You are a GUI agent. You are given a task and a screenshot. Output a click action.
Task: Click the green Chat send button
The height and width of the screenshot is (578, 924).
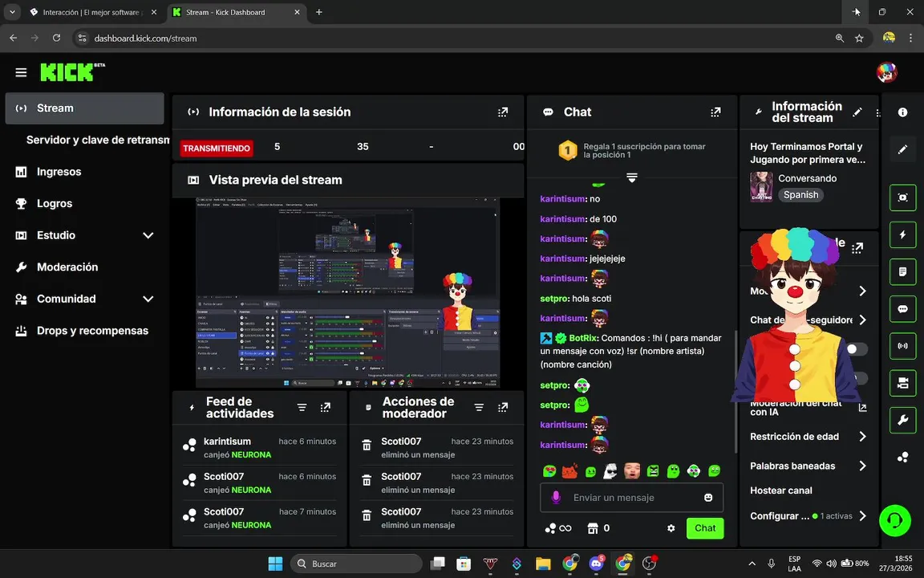point(705,528)
